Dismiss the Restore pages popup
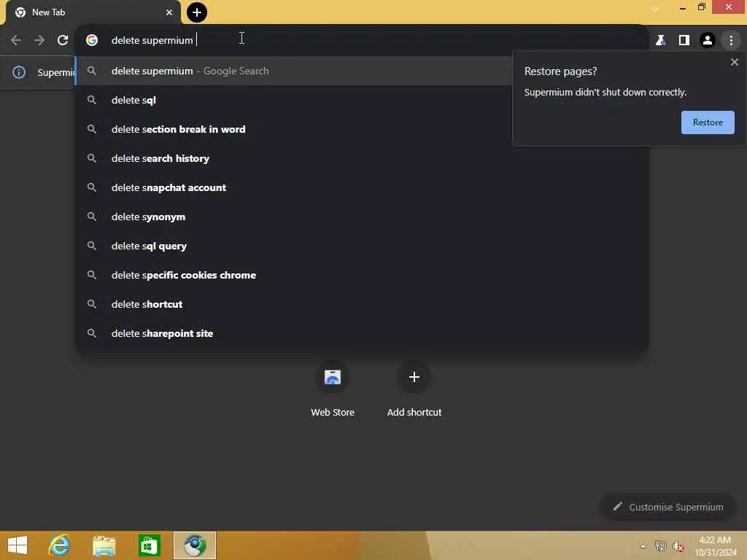747x560 pixels. point(734,62)
